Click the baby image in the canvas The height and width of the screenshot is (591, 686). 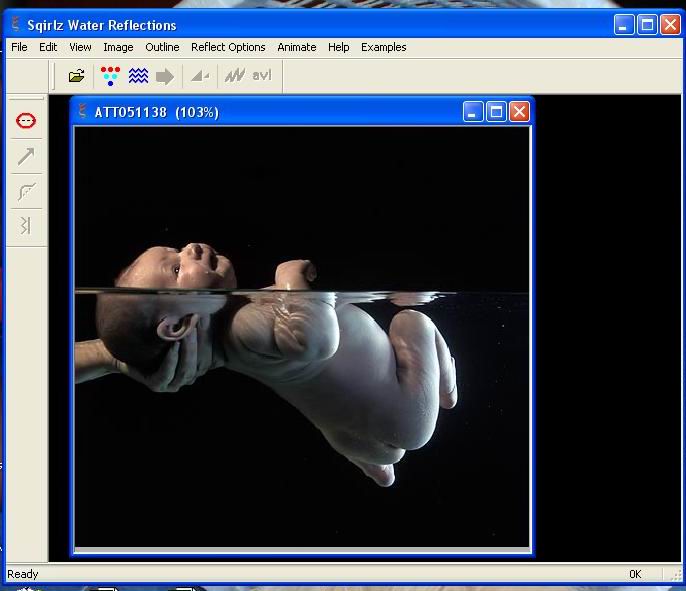pyautogui.click(x=302, y=337)
